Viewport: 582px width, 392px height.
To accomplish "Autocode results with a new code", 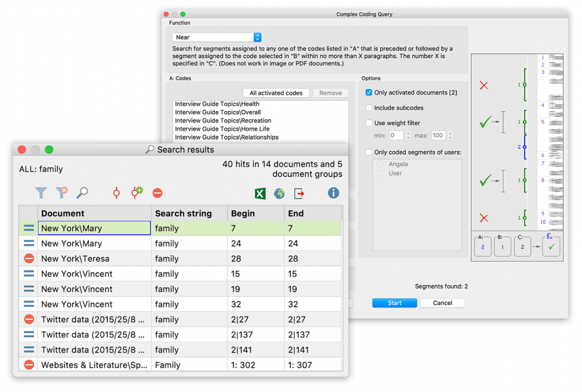I will (x=136, y=193).
